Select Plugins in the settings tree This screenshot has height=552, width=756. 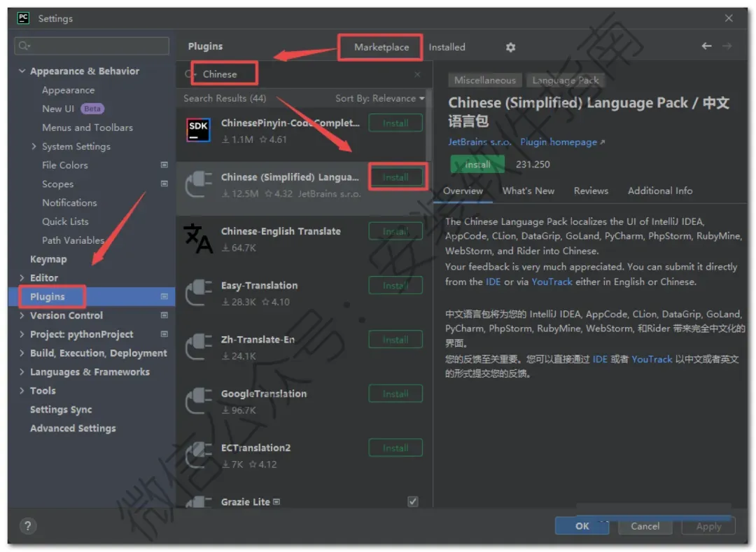92,296
